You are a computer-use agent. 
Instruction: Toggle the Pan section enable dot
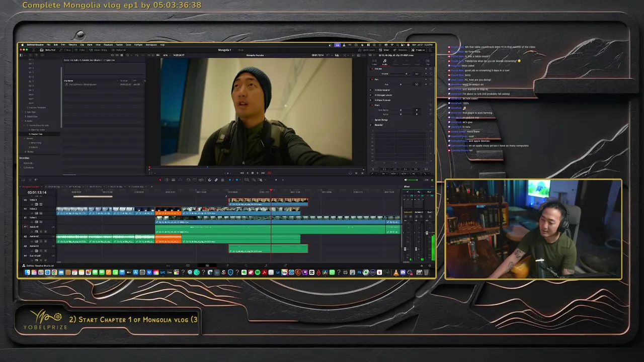pyautogui.click(x=372, y=79)
